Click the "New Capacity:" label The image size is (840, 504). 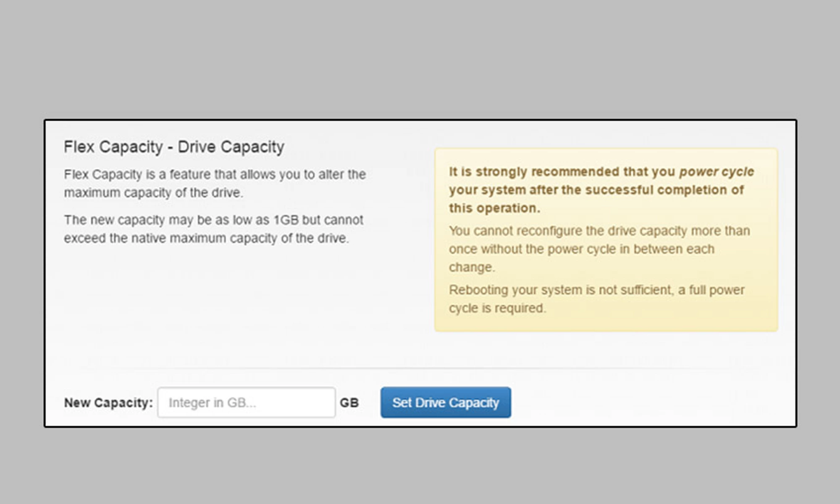pyautogui.click(x=108, y=403)
